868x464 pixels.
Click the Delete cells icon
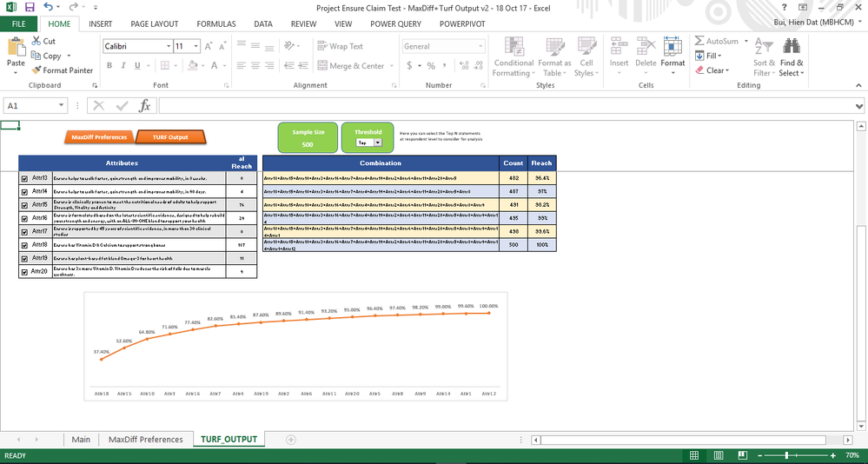pyautogui.click(x=646, y=46)
